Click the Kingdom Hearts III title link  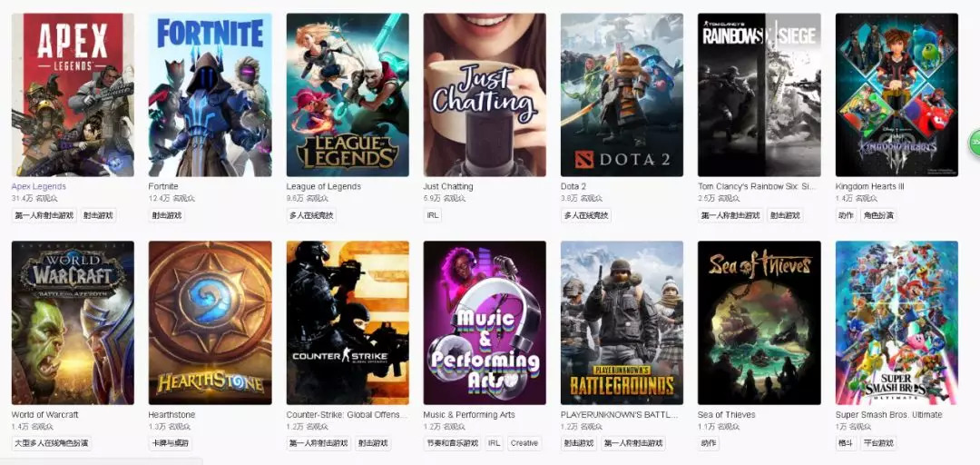(x=870, y=187)
